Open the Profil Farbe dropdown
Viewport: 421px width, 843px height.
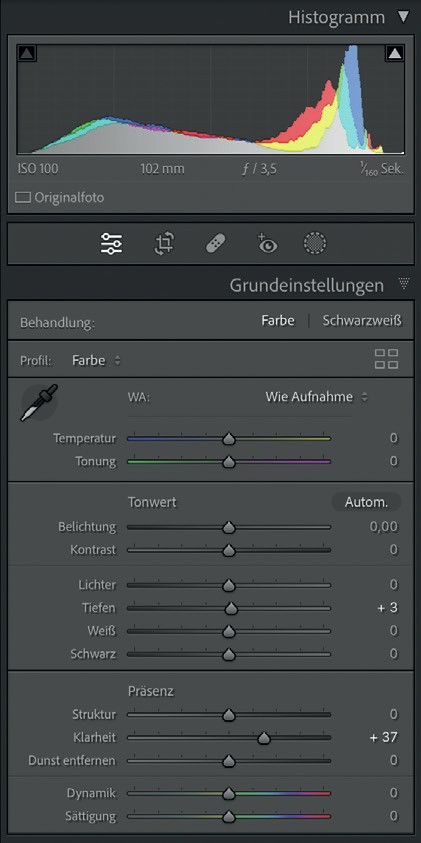[97, 361]
